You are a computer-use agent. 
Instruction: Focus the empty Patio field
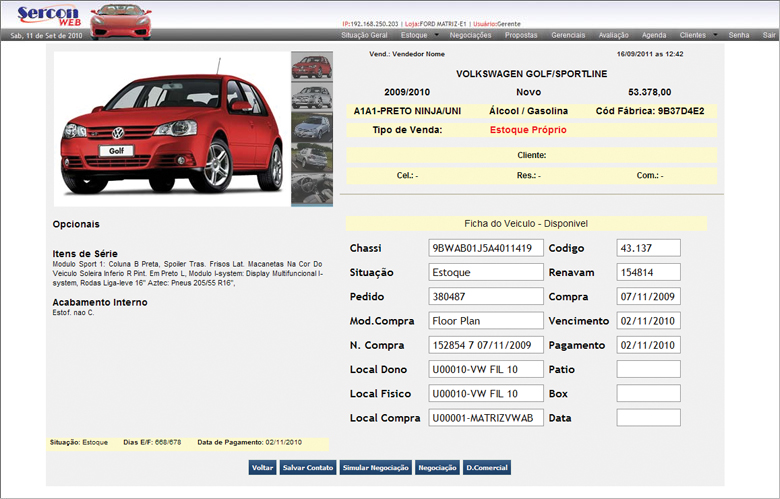(649, 369)
